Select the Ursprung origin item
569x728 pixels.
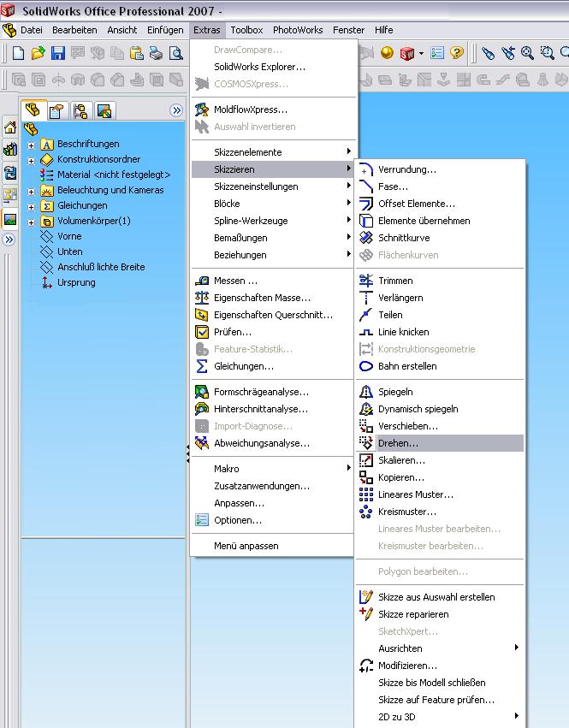click(76, 282)
